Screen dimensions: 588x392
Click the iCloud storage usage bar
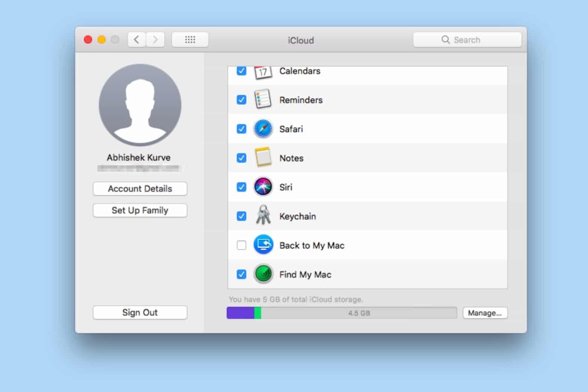coord(341,312)
